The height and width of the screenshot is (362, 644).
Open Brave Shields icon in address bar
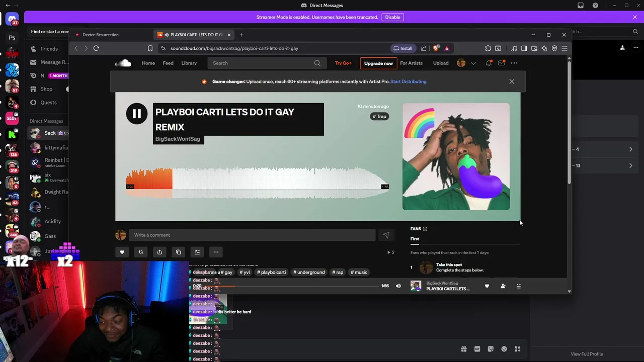click(436, 48)
